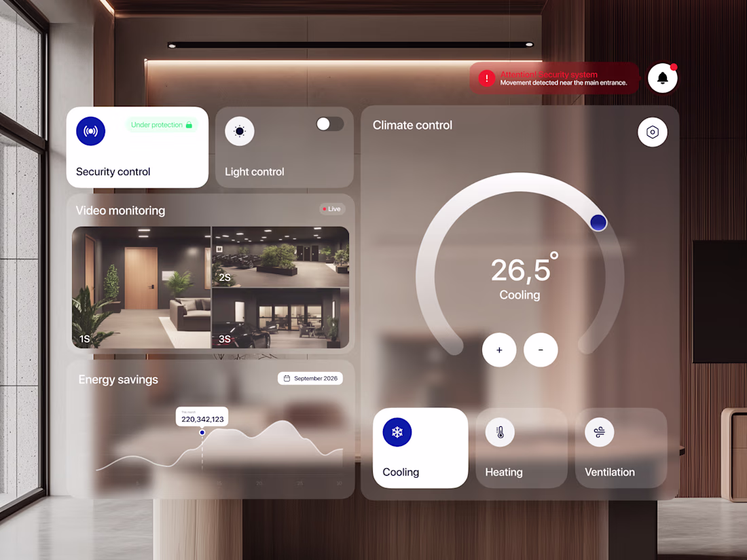Click the red exclamation alert icon
This screenshot has width=747, height=560.
(x=486, y=78)
